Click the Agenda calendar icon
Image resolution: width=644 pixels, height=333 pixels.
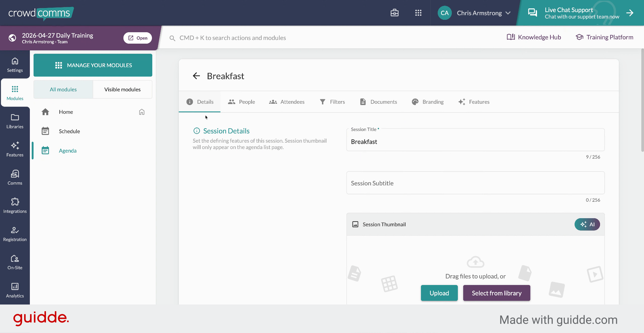point(45,151)
